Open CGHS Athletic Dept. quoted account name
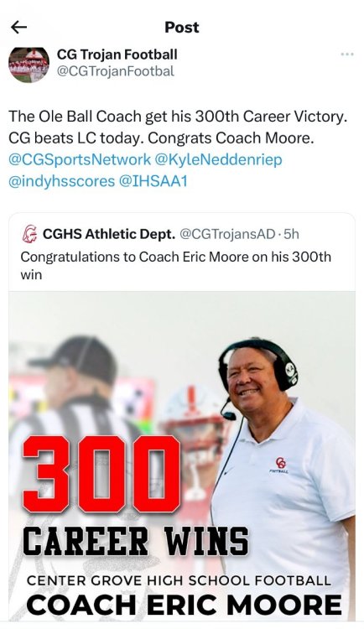The width and height of the screenshot is (364, 629). [109, 234]
